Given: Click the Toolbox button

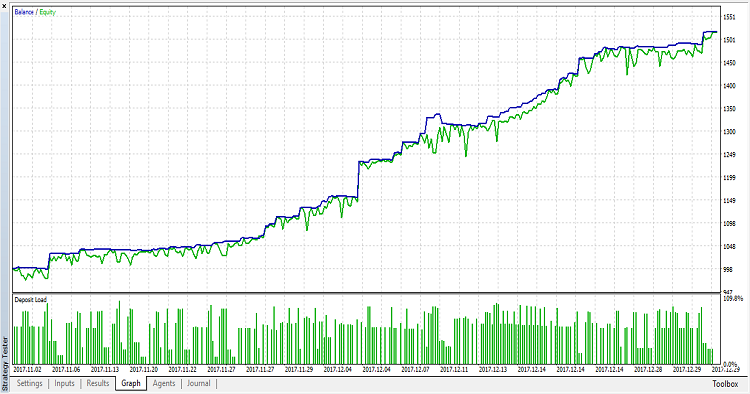Looking at the screenshot, I should tap(725, 384).
